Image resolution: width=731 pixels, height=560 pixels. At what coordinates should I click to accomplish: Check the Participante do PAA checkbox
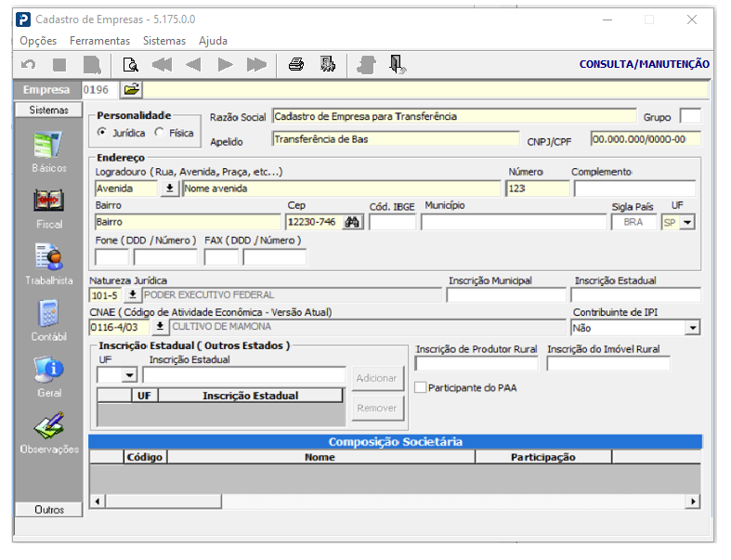coord(421,387)
